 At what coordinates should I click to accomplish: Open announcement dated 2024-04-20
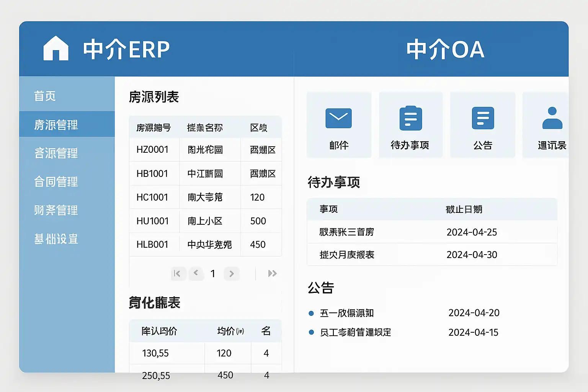tap(404, 313)
